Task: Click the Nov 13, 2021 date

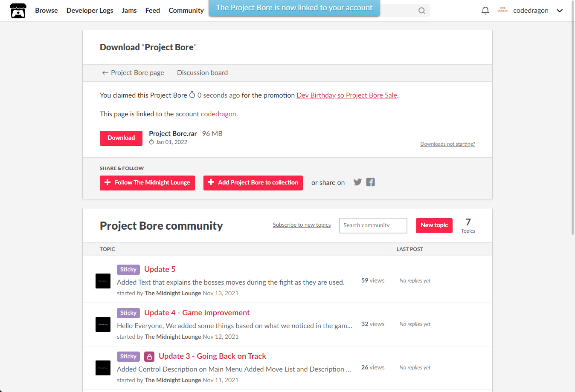Action: tap(221, 293)
